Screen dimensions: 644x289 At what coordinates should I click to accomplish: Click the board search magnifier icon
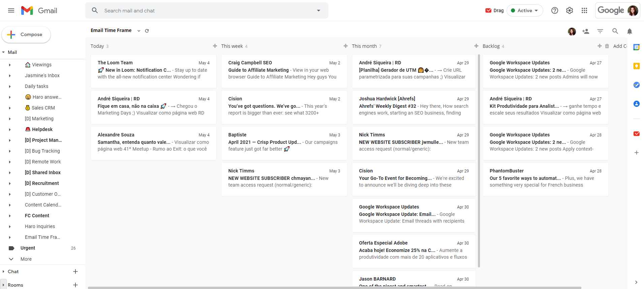coord(615,31)
